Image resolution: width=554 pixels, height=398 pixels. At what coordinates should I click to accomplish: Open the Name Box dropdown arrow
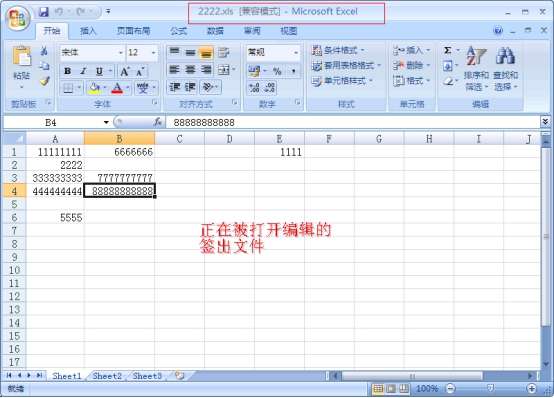pyautogui.click(x=106, y=122)
